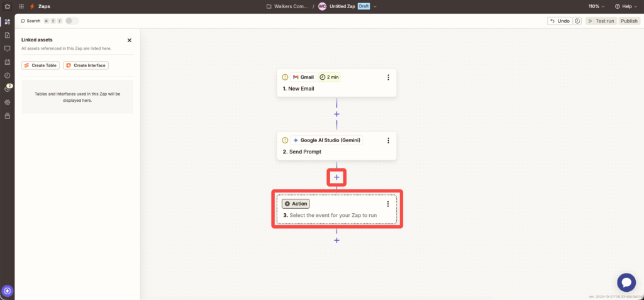Toggle the switch next to Search
Screen dimensions: 644x300
[x=72, y=21]
